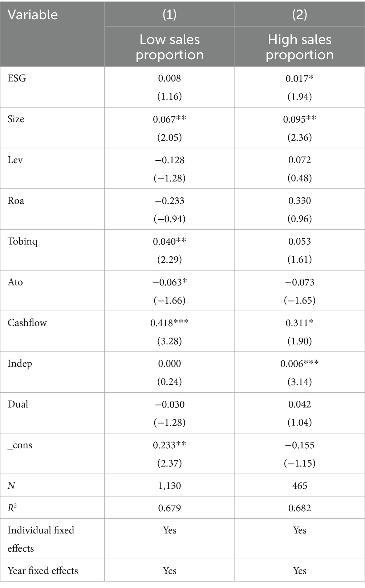Click the 0.017* ESG coefficient
This screenshot has width=365, height=588.
click(x=300, y=78)
